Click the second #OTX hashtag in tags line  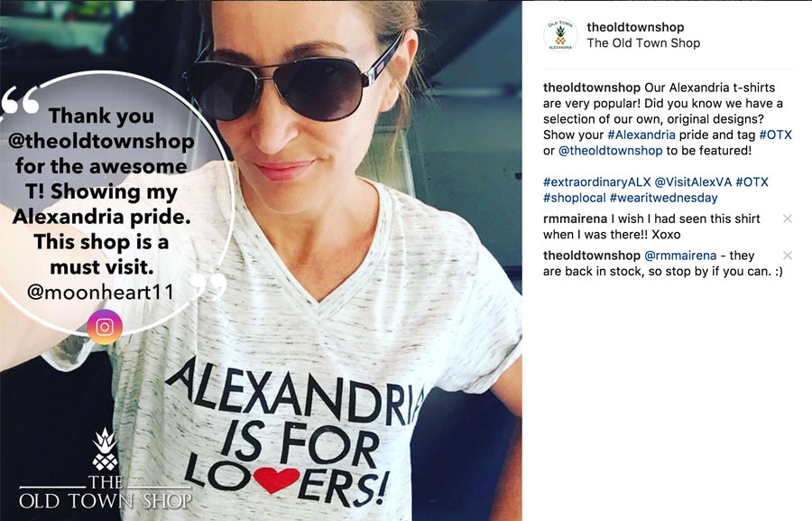point(752,182)
